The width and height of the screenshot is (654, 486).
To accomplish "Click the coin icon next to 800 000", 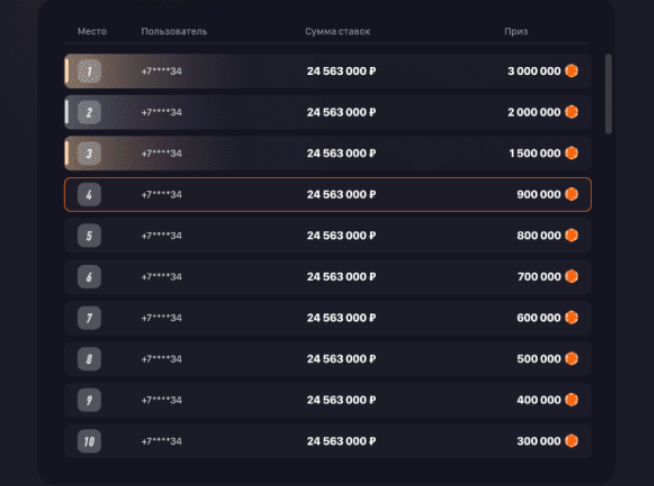I will (571, 235).
